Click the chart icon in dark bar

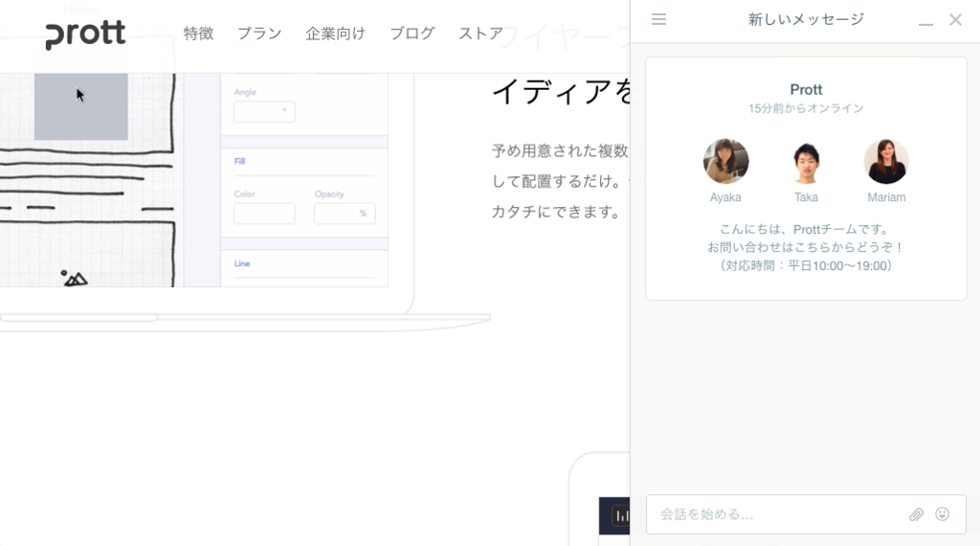(622, 516)
